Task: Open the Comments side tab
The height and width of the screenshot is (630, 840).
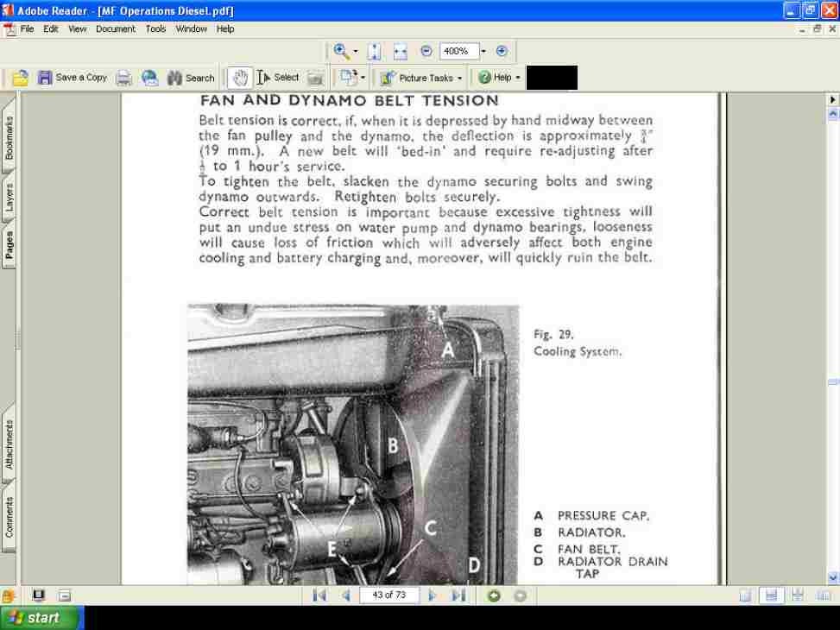Action: point(9,516)
